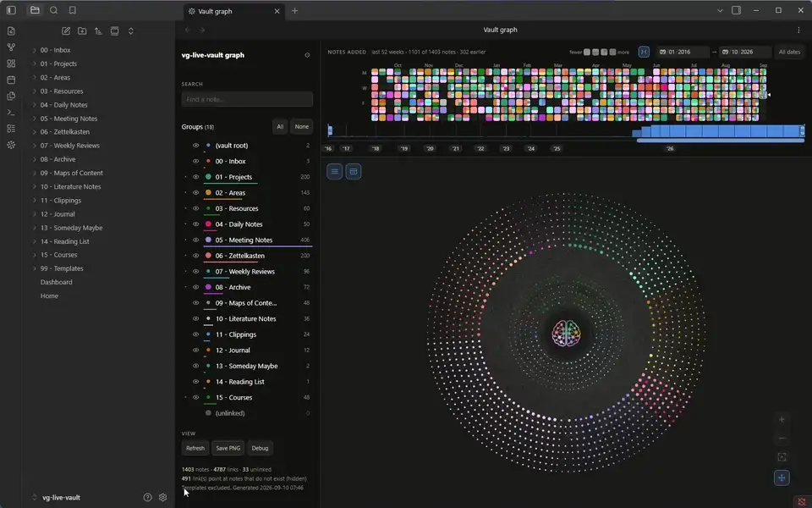The image size is (812, 508).
Task: Expand the 01 - Projects folder in explorer
Action: [x=34, y=63]
